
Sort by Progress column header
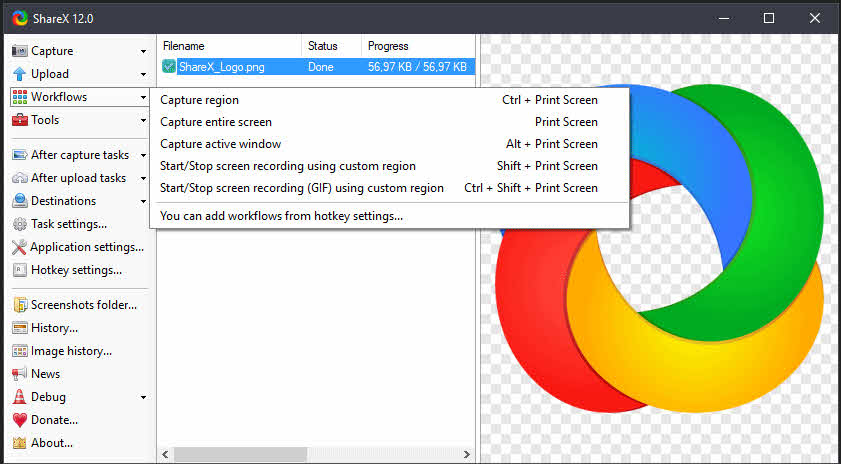[x=418, y=46]
